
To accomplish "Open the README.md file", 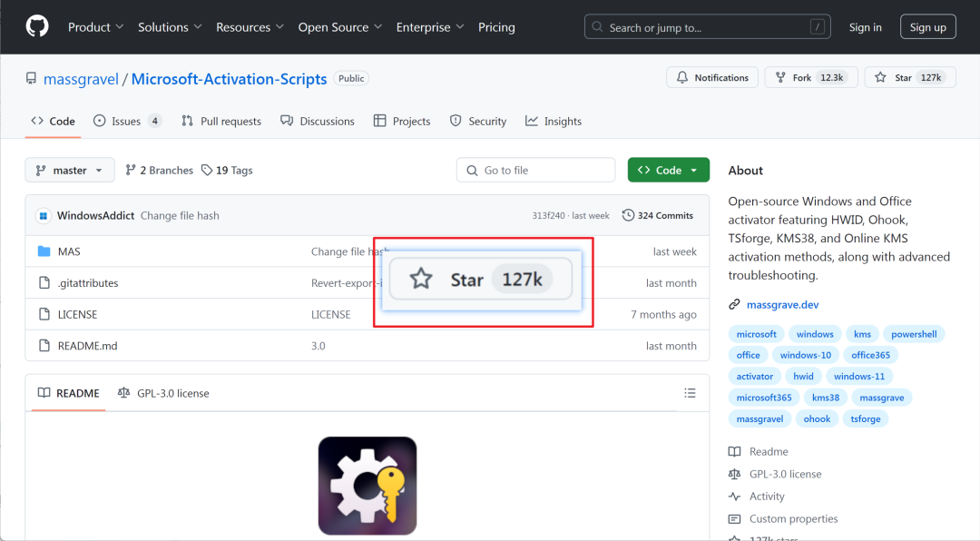I will point(87,345).
